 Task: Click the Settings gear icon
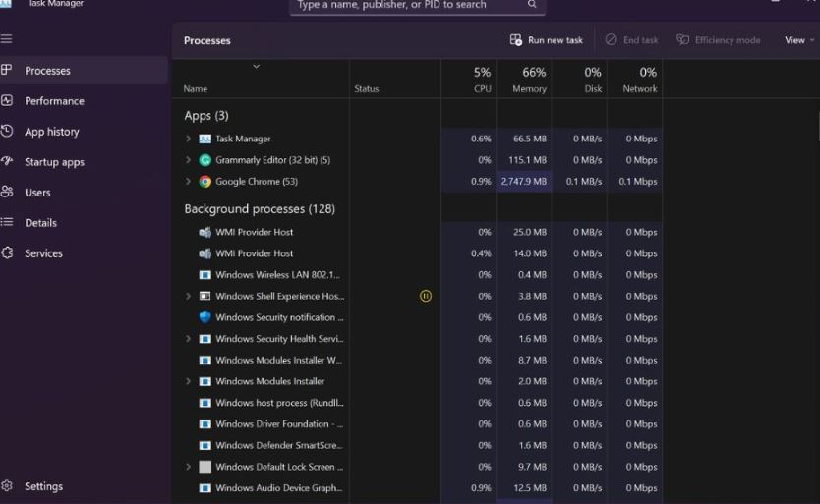click(x=6, y=485)
